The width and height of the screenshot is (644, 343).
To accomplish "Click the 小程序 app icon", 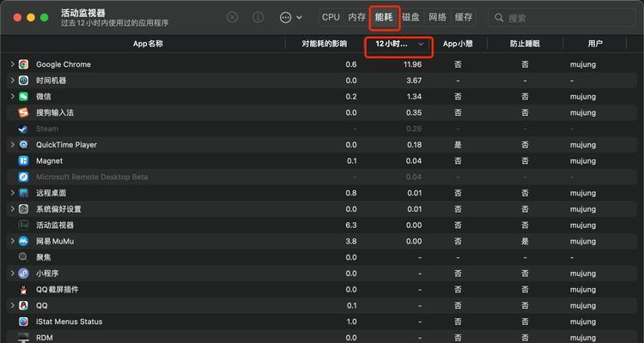I will tap(23, 274).
